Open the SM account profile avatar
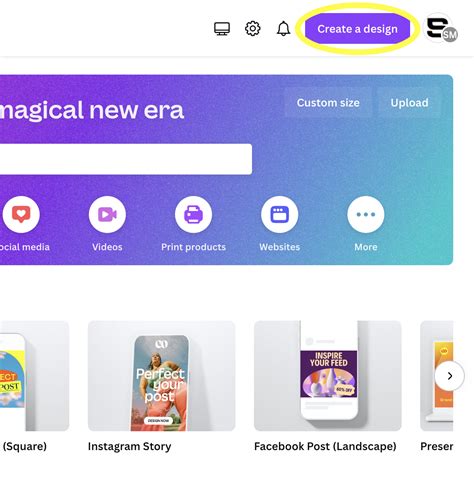The image size is (474, 482). click(x=441, y=29)
